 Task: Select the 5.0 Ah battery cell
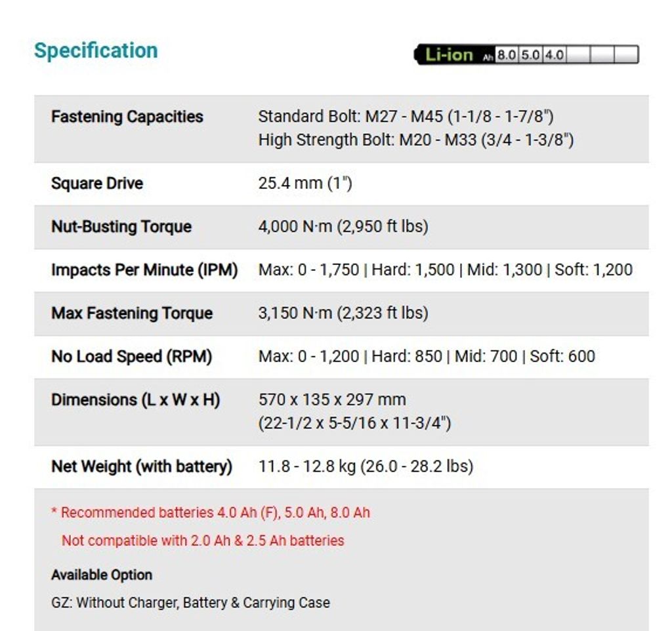(x=530, y=54)
